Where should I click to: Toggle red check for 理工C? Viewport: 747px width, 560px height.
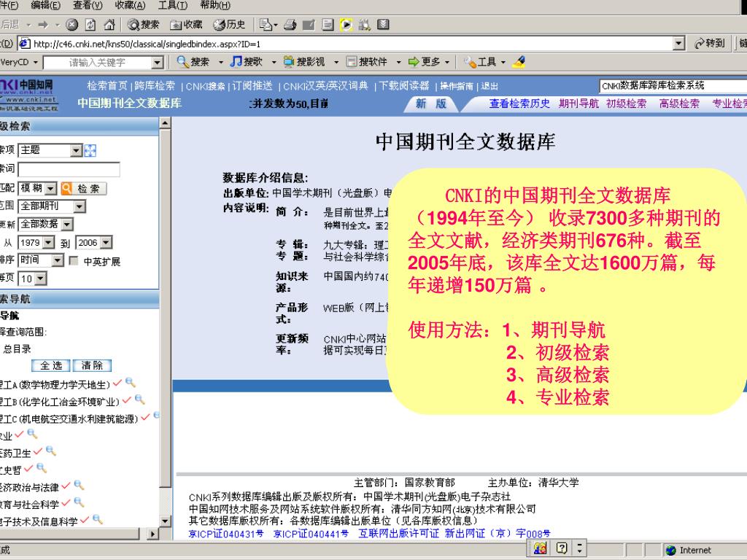tap(146, 417)
